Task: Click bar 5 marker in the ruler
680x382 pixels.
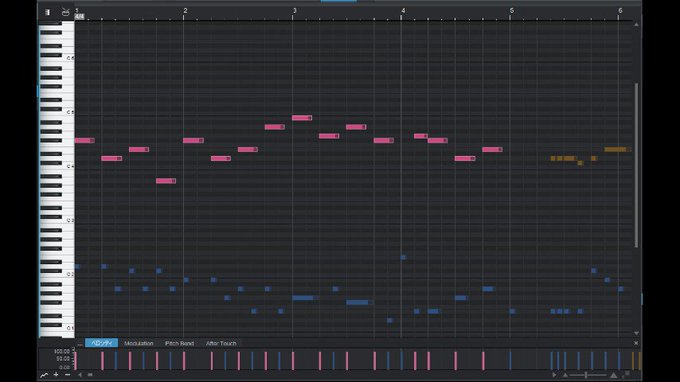Action: [x=512, y=11]
